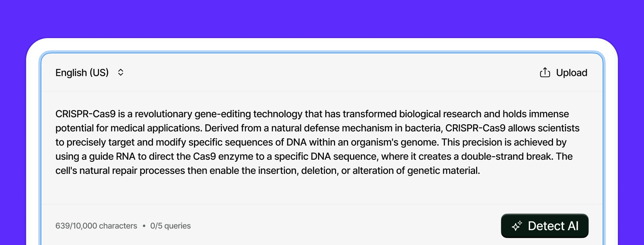The width and height of the screenshot is (644, 245).
Task: Click the first "CRISPR-Cas9" in the text
Action: click(x=85, y=114)
